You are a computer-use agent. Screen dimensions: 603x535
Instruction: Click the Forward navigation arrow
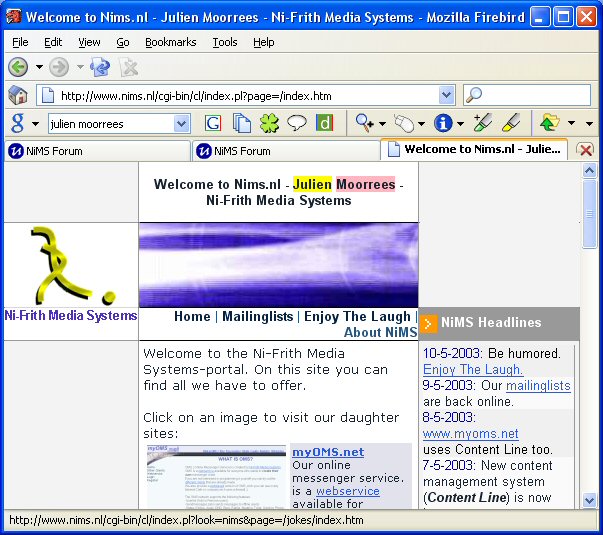[x=59, y=67]
